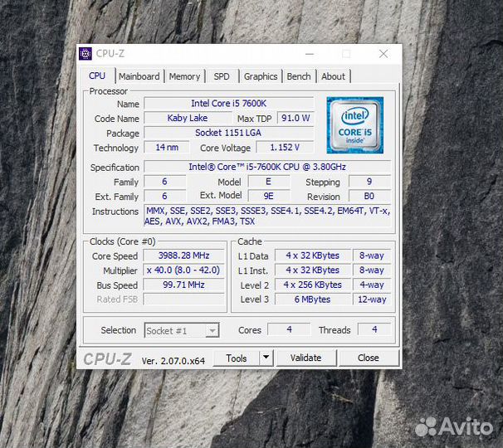Click the Level 2 4-way associativity value
This screenshot has height=448, width=503.
pos(372,285)
